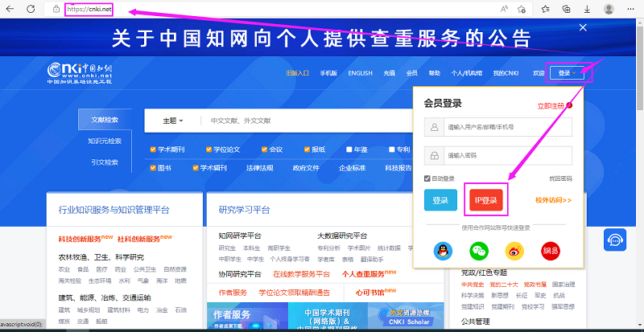This screenshot has width=644, height=332.
Task: Open the CNKI Scholar 外文资源总库 banner
Action: coord(406,316)
